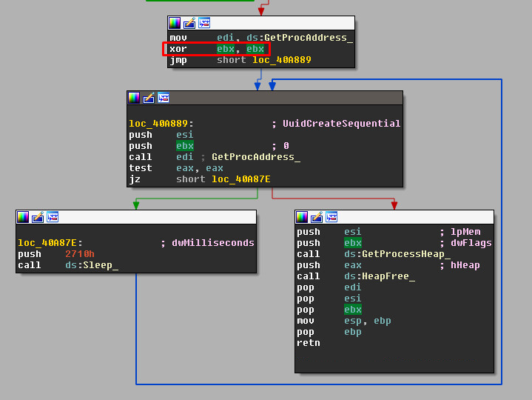532x400 pixels.
Task: Click the loc_40A889: label
Action: click(x=161, y=123)
